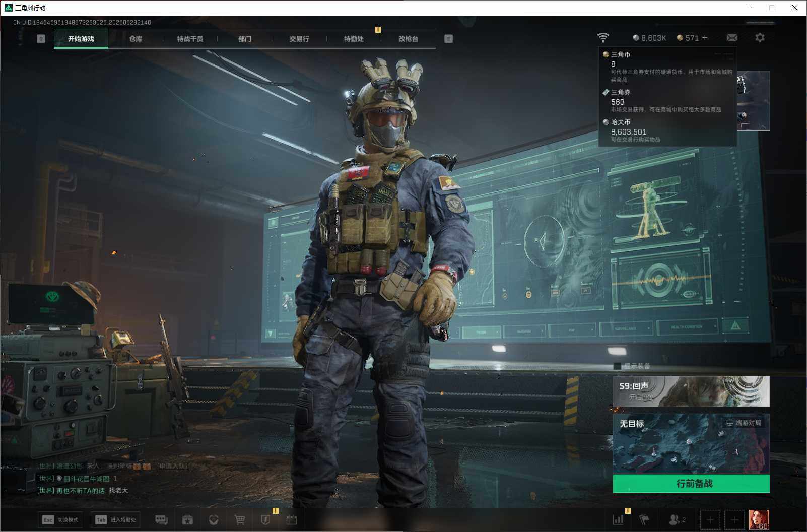
Task: Click the heart handshake icon
Action: click(x=214, y=519)
